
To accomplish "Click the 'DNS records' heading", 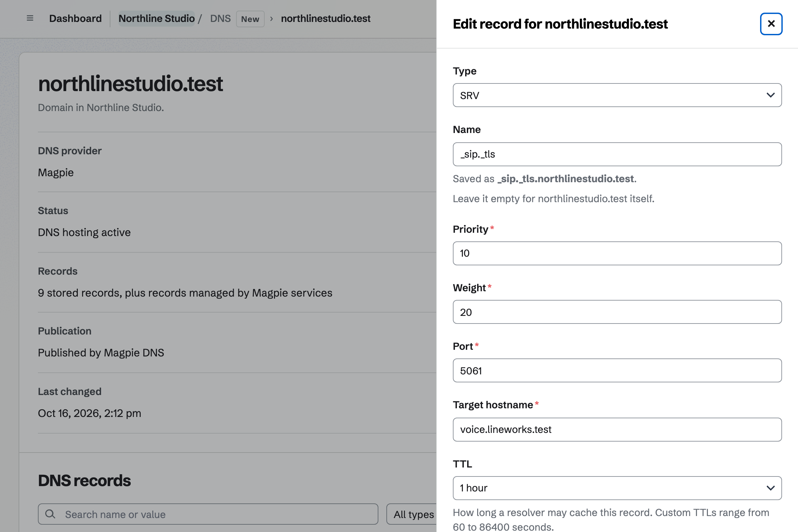I will coord(84,481).
